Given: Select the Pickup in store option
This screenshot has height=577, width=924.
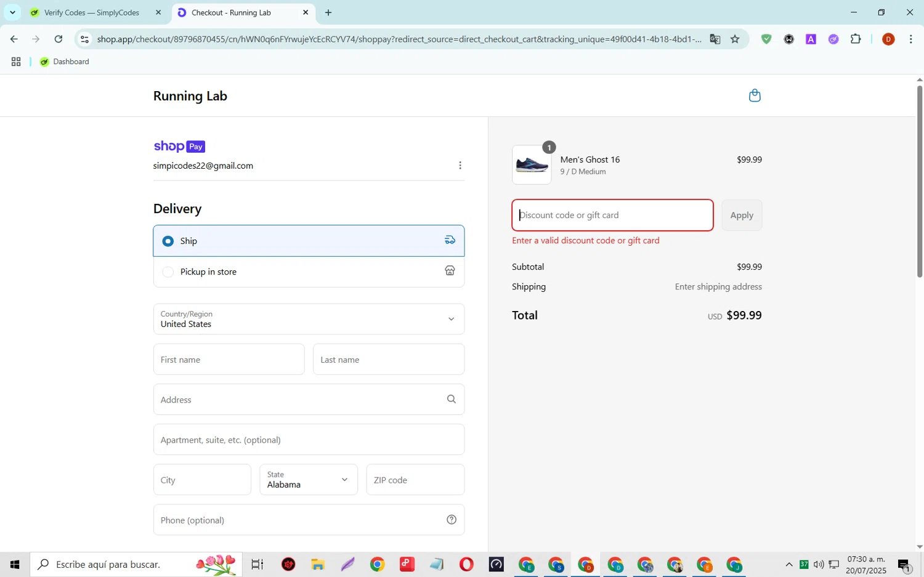Looking at the screenshot, I should click(x=309, y=272).
